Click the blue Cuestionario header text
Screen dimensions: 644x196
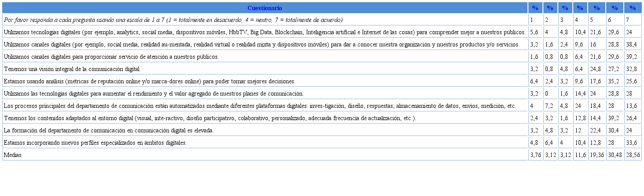point(265,8)
